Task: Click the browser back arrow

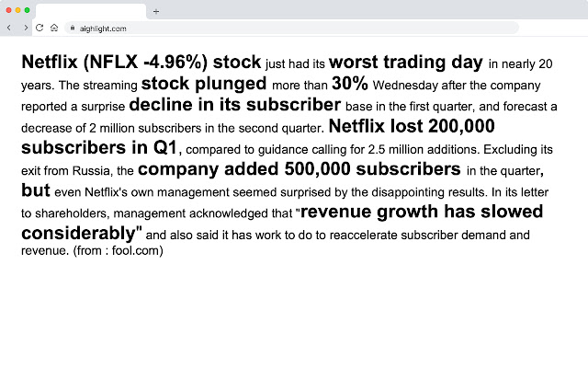Action: 9,29
